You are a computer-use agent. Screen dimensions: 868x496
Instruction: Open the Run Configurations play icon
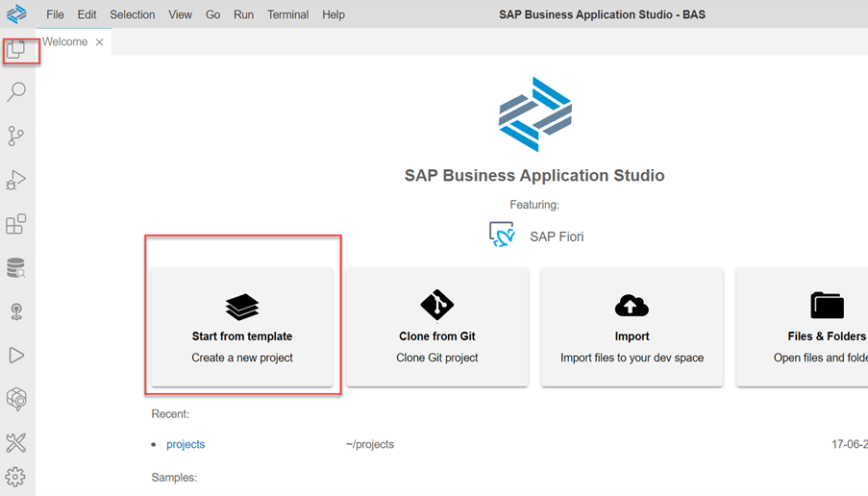click(16, 356)
